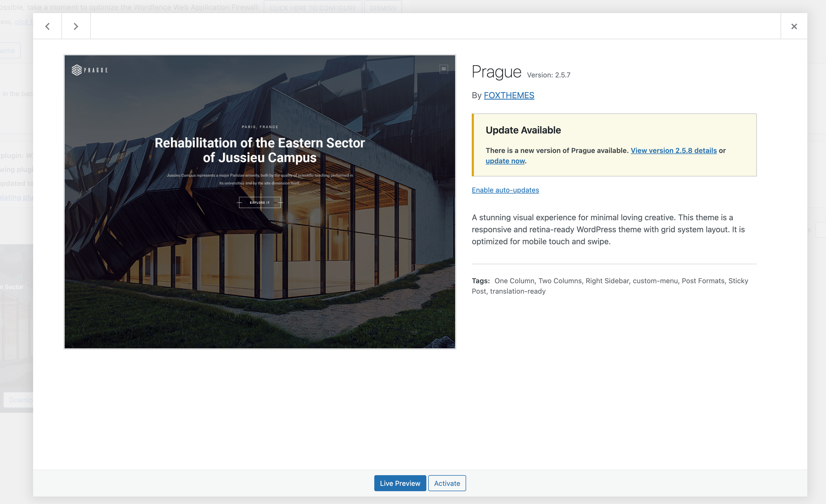Click the Tags label
This screenshot has width=826, height=504.
coord(481,281)
